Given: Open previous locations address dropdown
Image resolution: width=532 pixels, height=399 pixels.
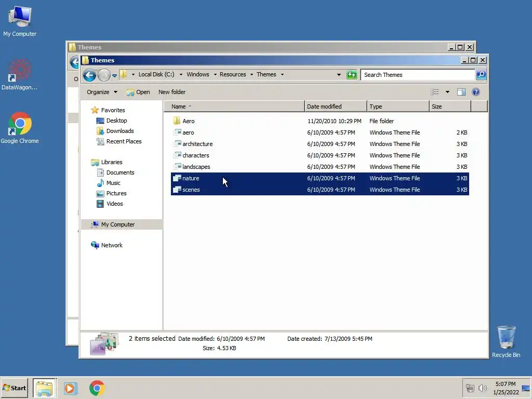Looking at the screenshot, I should point(339,75).
